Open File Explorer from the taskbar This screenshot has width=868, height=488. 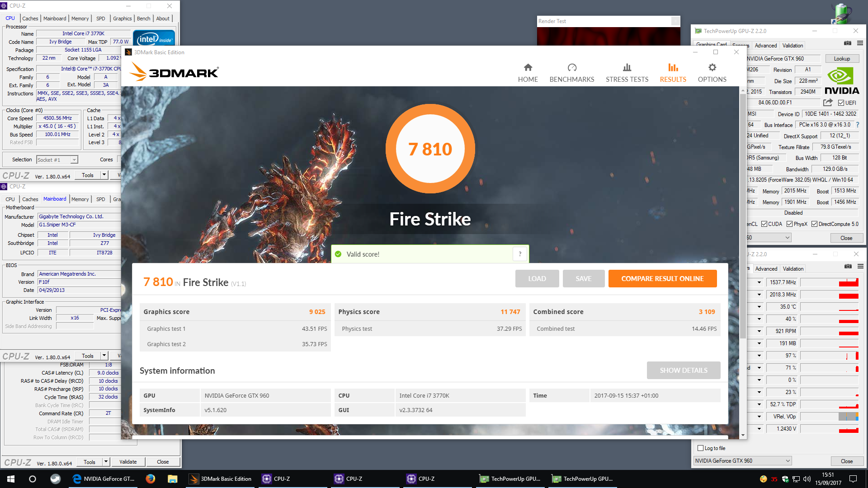pyautogui.click(x=173, y=479)
